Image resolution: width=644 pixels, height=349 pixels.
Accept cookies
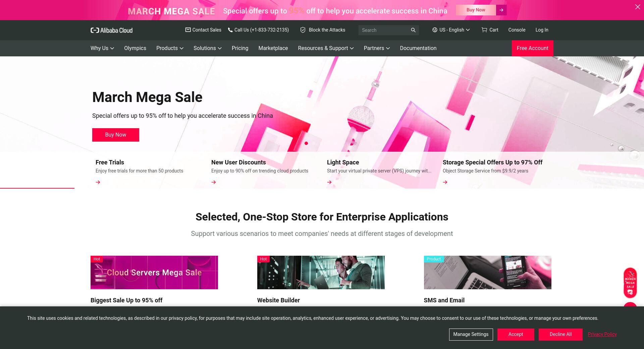coord(516,334)
